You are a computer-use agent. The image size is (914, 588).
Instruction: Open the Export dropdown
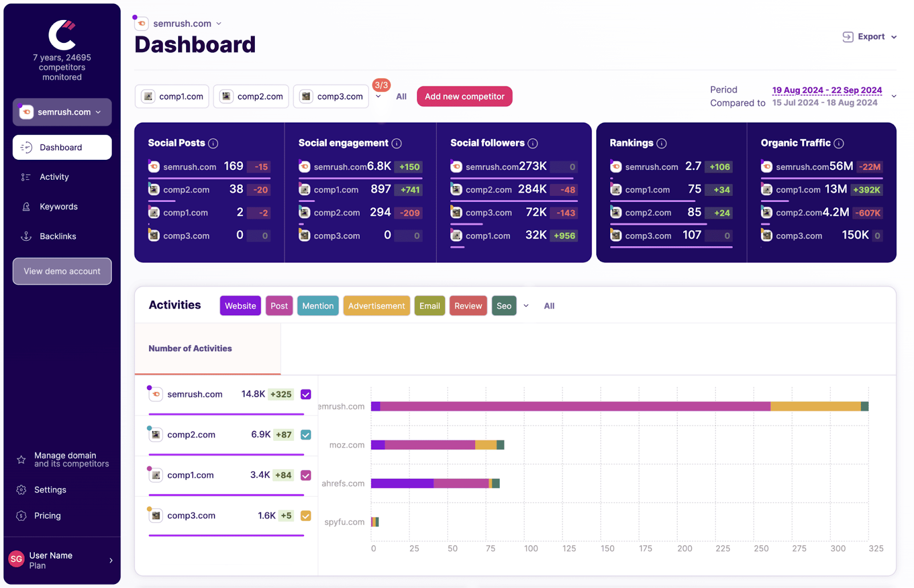(869, 37)
